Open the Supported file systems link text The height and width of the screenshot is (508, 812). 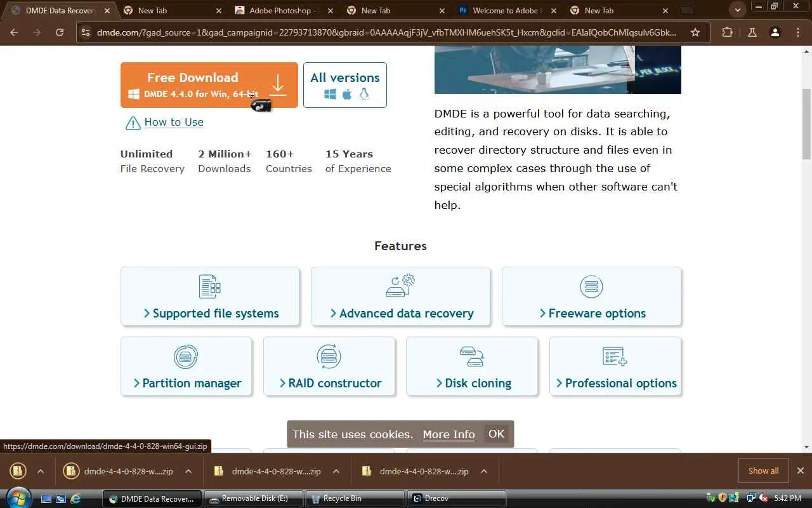coord(216,313)
